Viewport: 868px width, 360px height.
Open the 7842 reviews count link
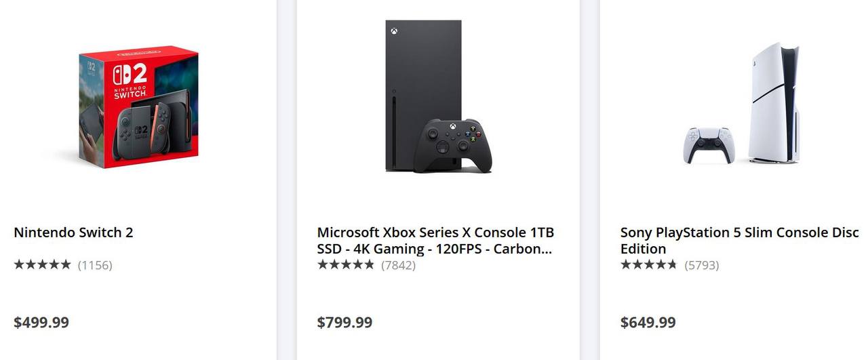398,265
